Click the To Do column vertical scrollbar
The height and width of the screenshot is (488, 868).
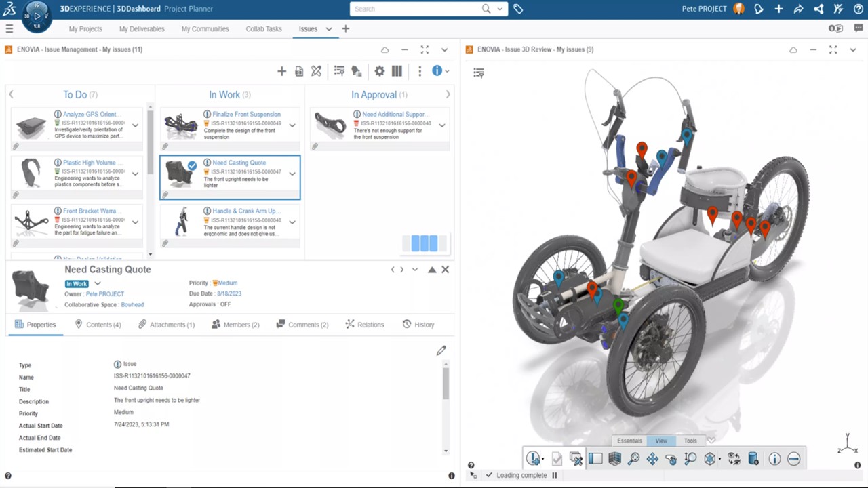150,142
